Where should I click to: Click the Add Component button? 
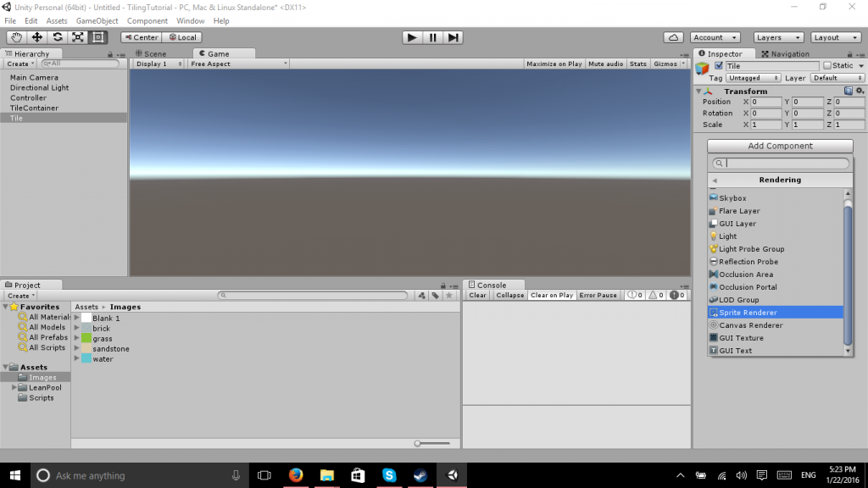tap(779, 145)
